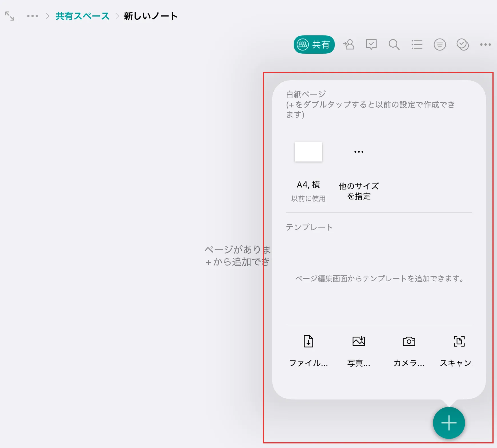Select the A4 横 blank page thumbnail
This screenshot has height=448, width=497.
pos(308,152)
